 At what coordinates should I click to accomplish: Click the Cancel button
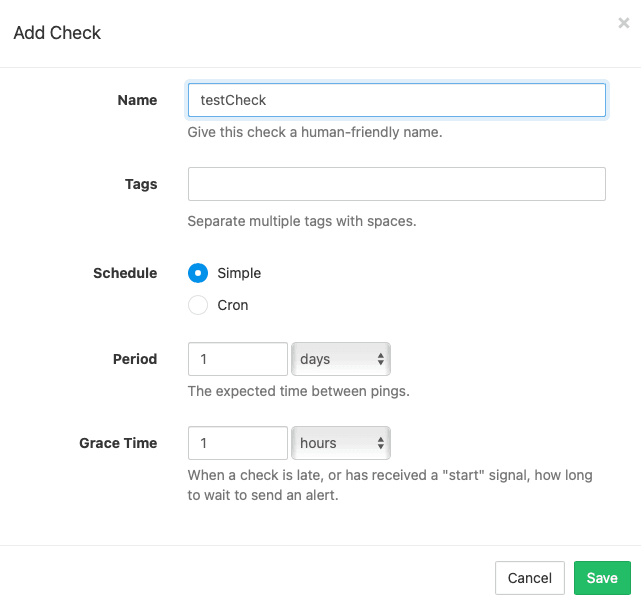tap(529, 578)
